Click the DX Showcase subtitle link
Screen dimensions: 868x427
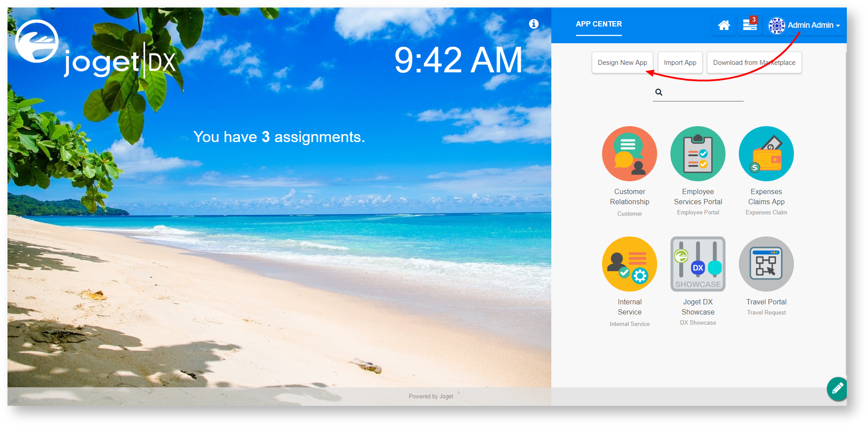click(698, 322)
